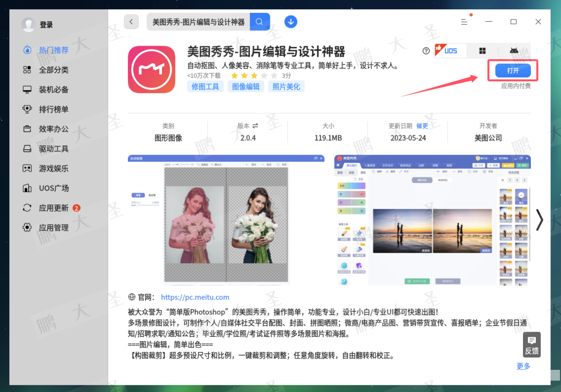The height and width of the screenshot is (392, 561).
Task: Click the user avatar icon beside 登录
Action: click(28, 25)
